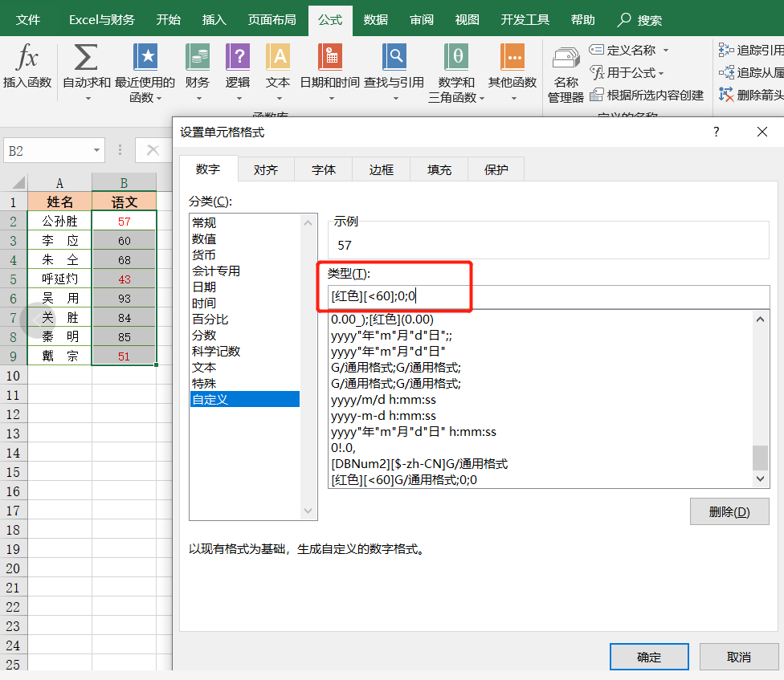784x680 pixels.
Task: Click cell with name 呼延灼
Action: (59, 279)
